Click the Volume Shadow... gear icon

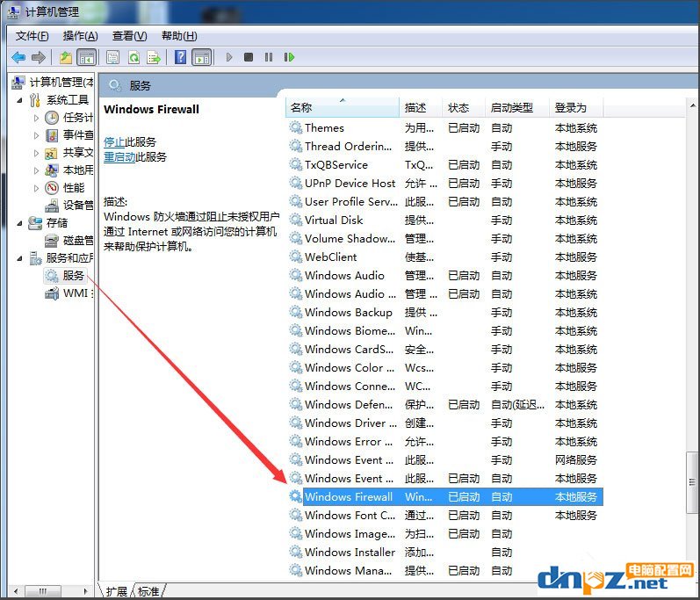295,238
